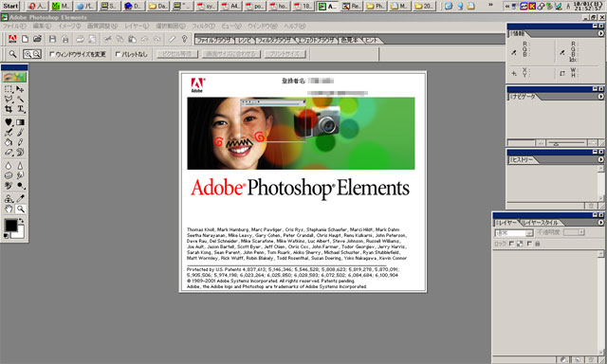Select the Move tool in toolbox

tap(20, 89)
